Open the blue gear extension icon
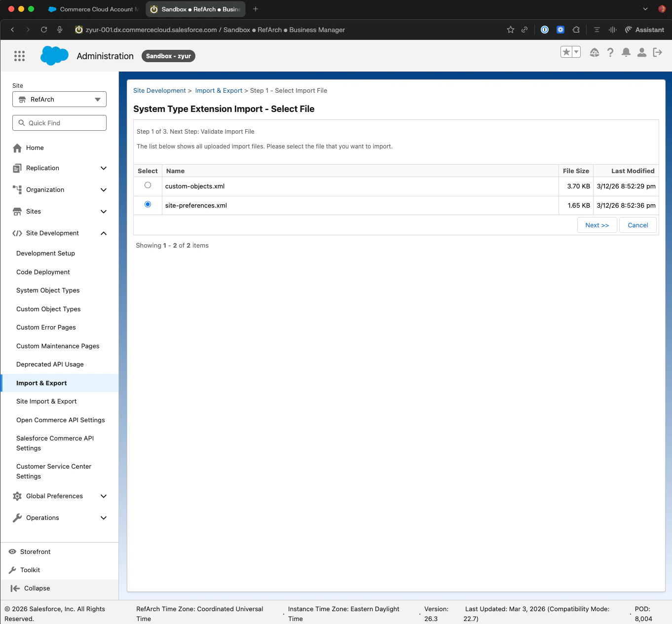672x624 pixels. [x=560, y=30]
